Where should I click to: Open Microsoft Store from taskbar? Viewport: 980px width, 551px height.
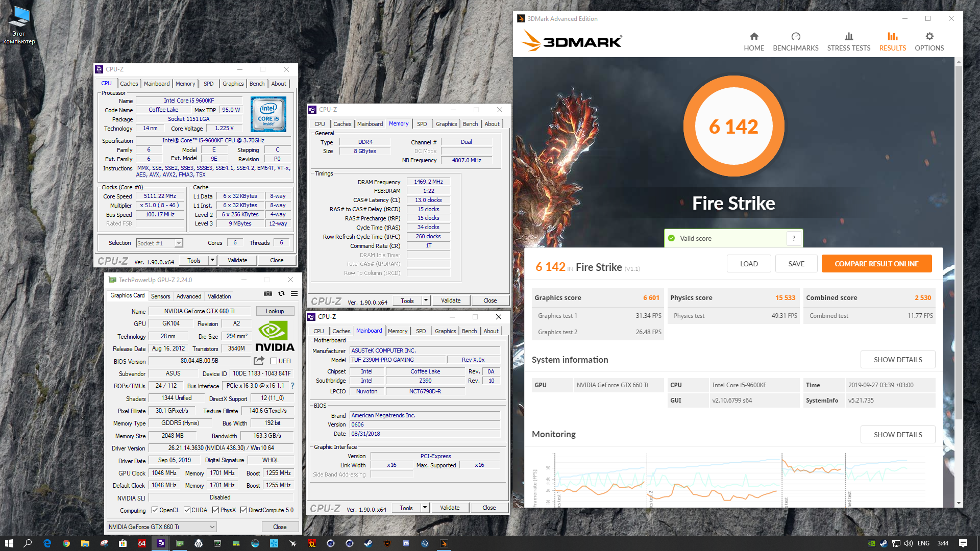coord(122,543)
